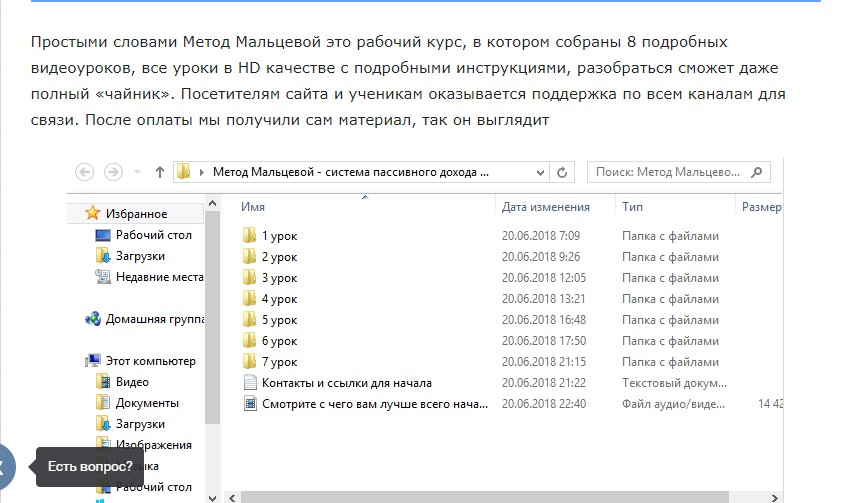Click the refresh icon in address bar
849x503 pixels.
pos(562,172)
